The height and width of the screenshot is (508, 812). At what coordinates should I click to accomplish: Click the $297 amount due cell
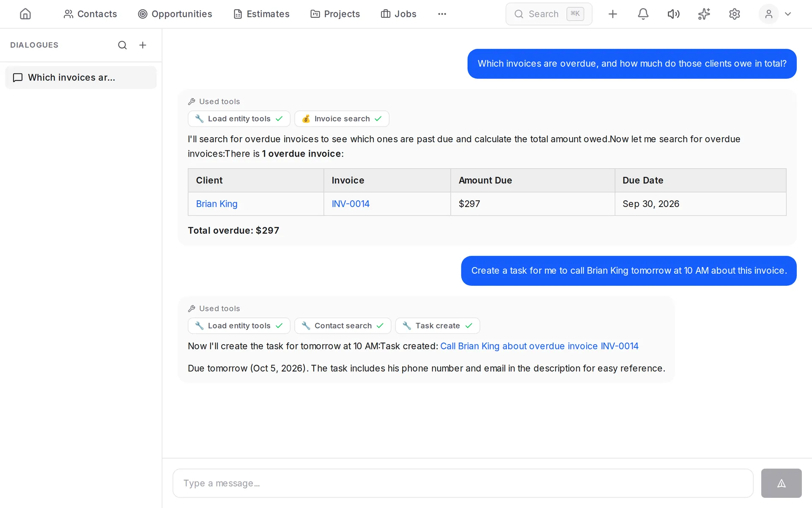[x=532, y=204]
